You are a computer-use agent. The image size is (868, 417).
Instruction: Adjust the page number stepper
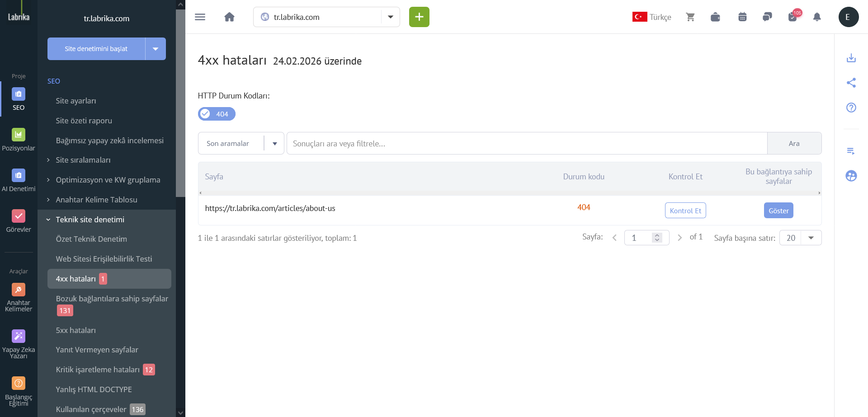click(657, 238)
